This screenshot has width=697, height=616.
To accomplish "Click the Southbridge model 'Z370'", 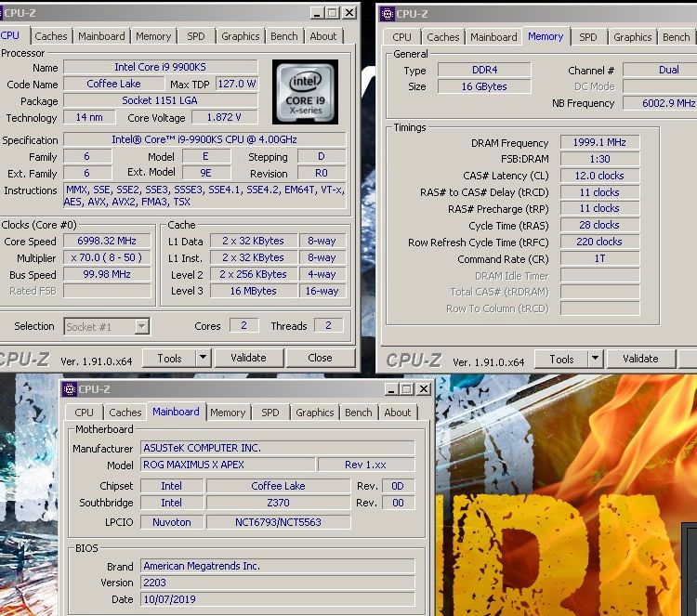I will [x=278, y=503].
